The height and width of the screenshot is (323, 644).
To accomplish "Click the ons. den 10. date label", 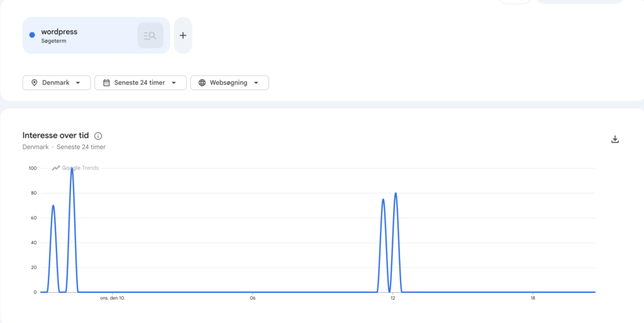I will point(113,298).
